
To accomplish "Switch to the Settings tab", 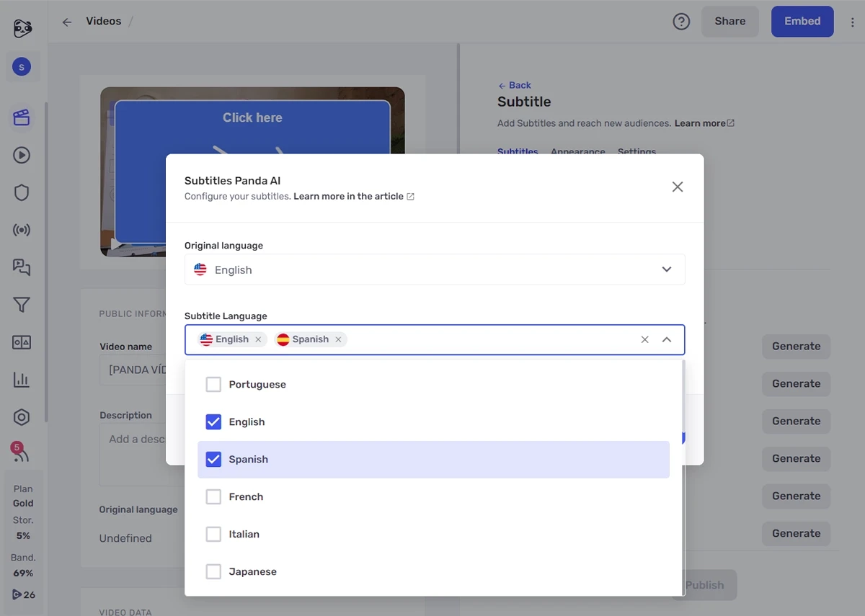I will coord(637,152).
